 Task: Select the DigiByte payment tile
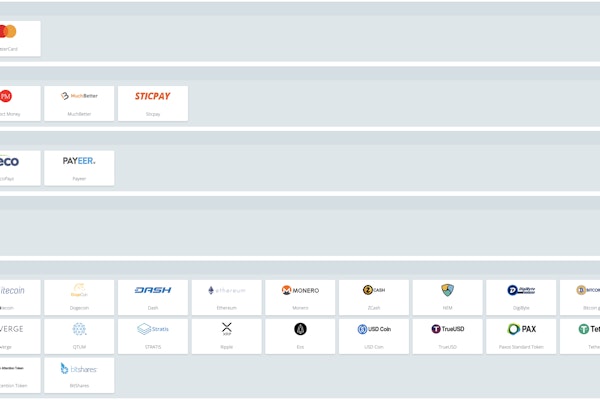point(521,297)
